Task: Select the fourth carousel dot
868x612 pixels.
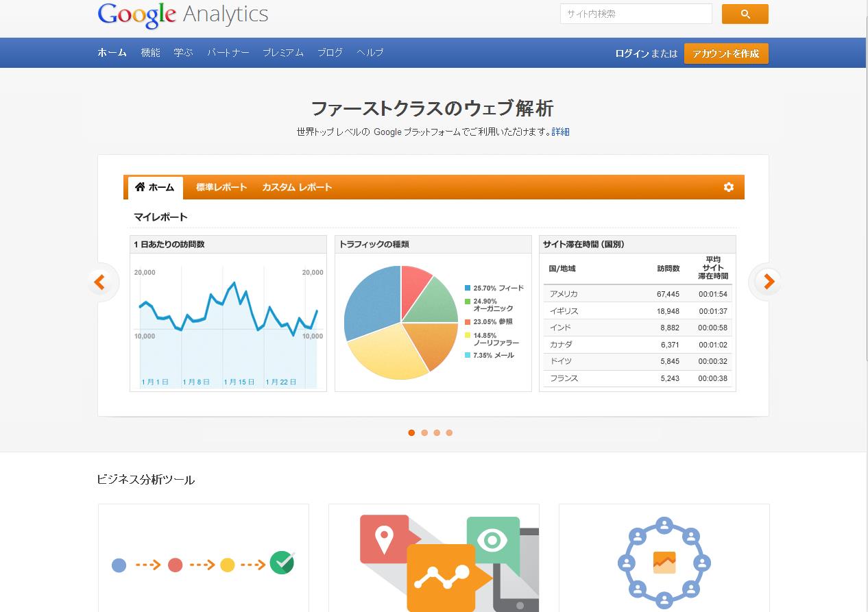Action: pyautogui.click(x=449, y=432)
